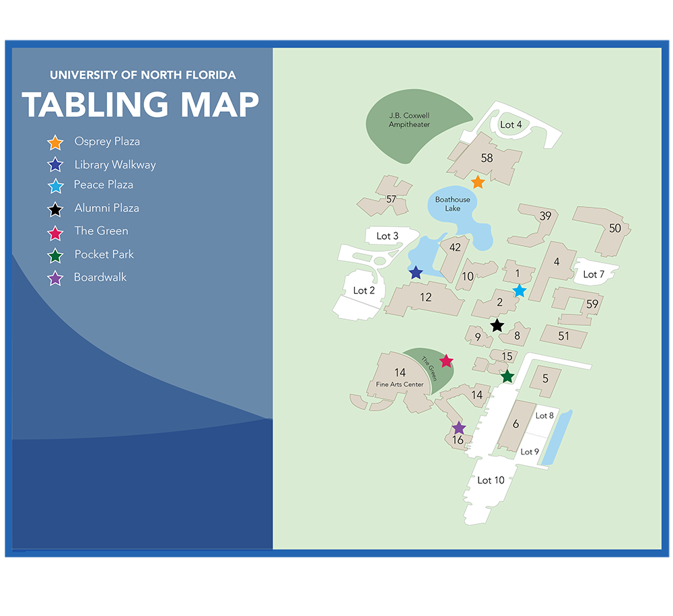Click the 'Library Walkway' legend label
This screenshot has width=673, height=616.
pos(115,165)
